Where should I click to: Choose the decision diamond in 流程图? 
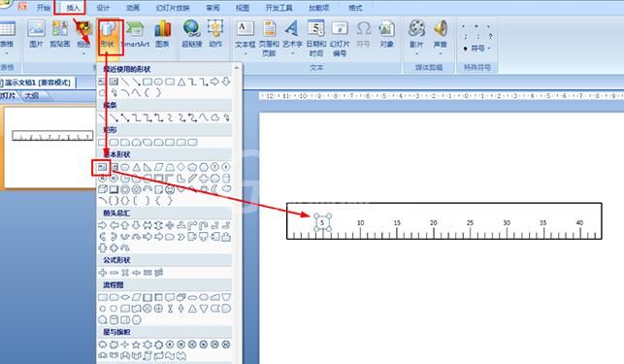tap(125, 297)
